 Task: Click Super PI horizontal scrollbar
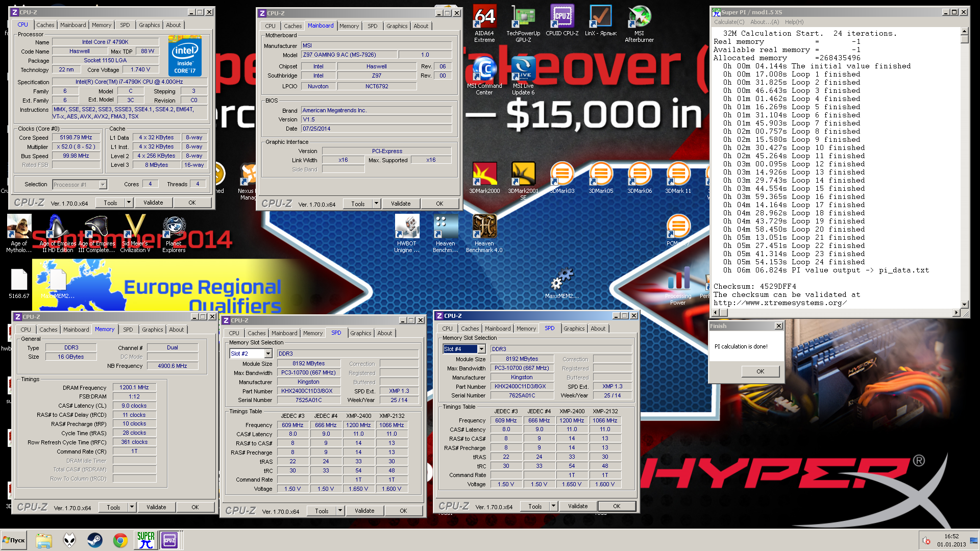tap(836, 312)
